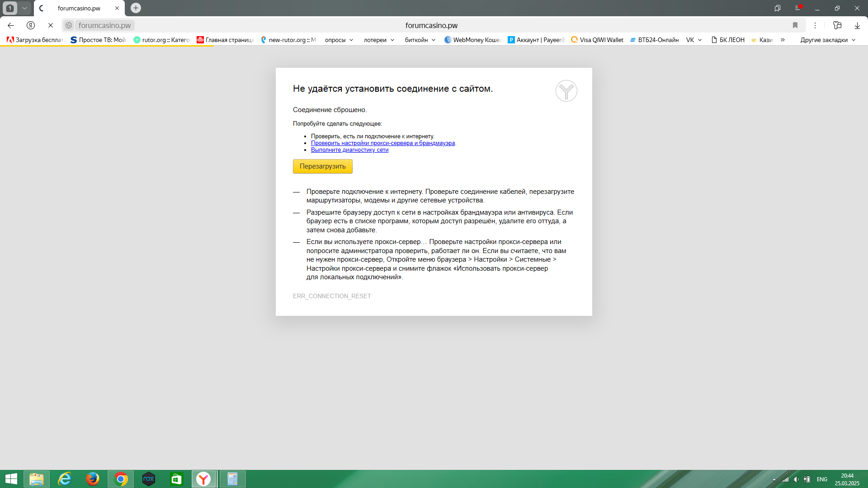Screen dimensions: 868x488
Task: Expand the лотереи bookmark folder
Action: point(379,40)
